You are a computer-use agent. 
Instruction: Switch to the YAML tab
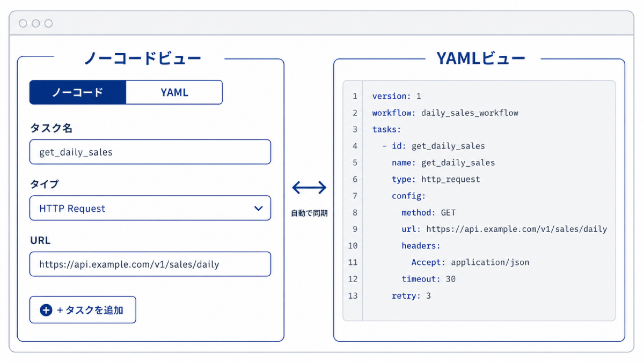tap(174, 92)
